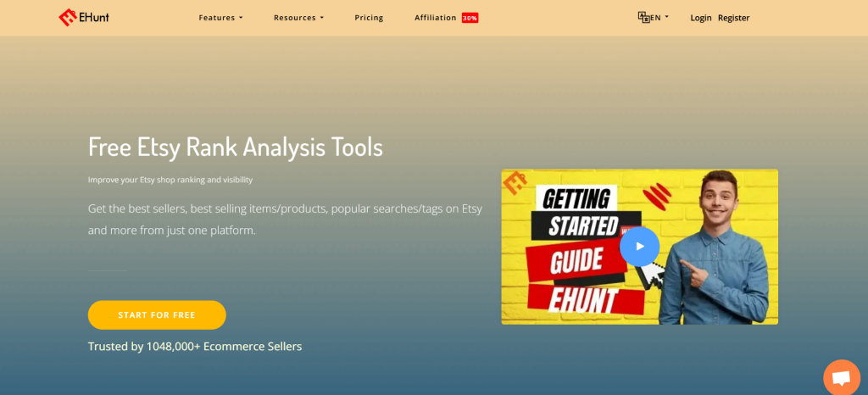Click the EHunt watermark logo in video
The width and height of the screenshot is (868, 395).
pos(514,182)
